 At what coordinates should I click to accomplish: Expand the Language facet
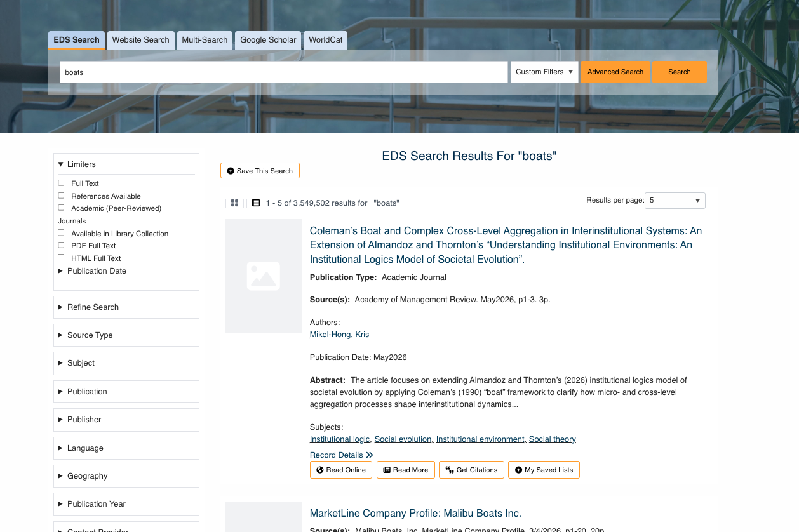click(x=126, y=448)
